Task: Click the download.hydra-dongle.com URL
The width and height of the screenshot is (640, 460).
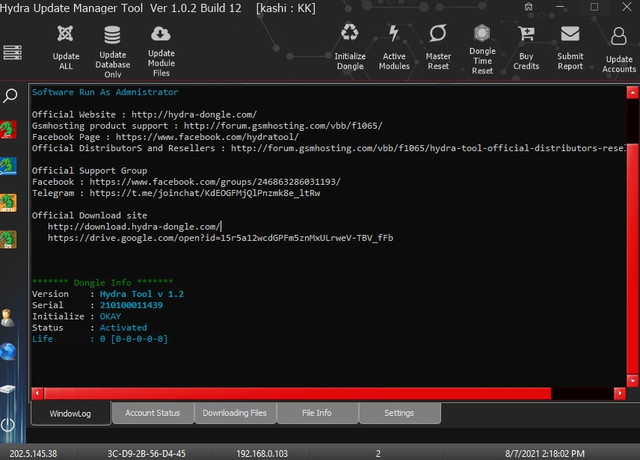Action: point(134,227)
